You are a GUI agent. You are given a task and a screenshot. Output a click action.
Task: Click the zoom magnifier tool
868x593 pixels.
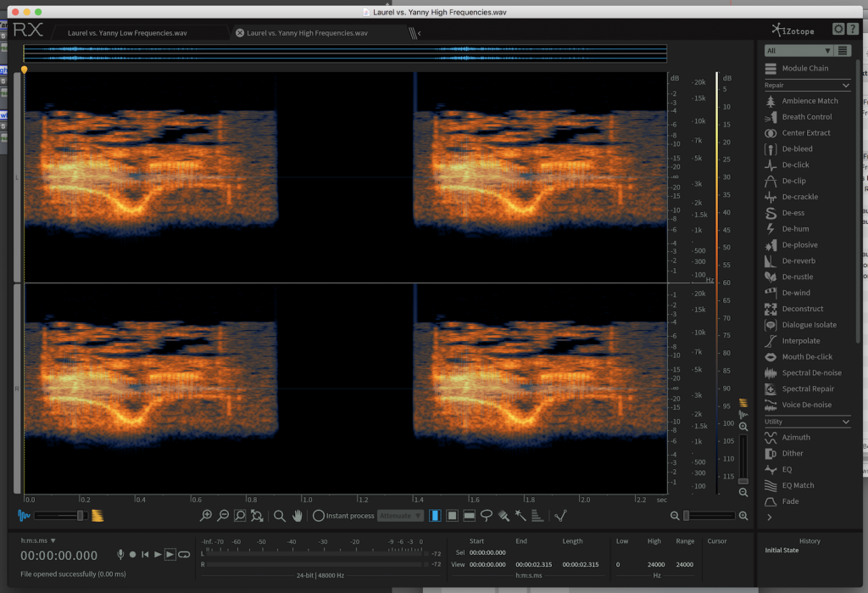pos(279,516)
